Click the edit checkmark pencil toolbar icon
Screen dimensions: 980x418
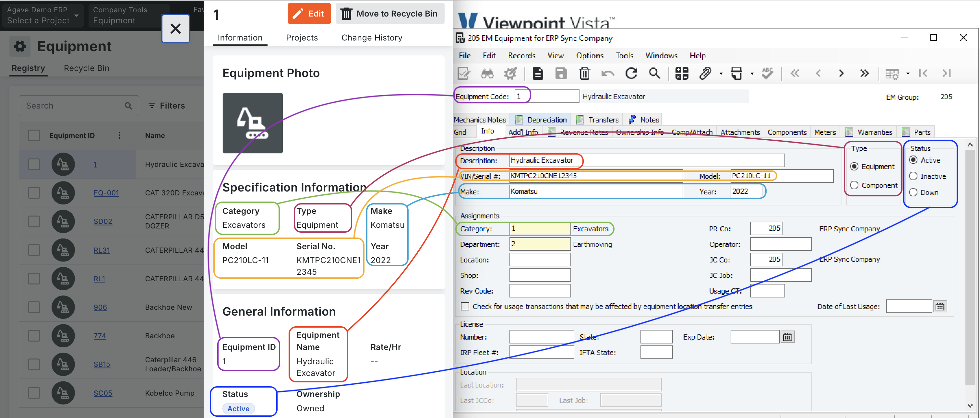click(x=464, y=73)
